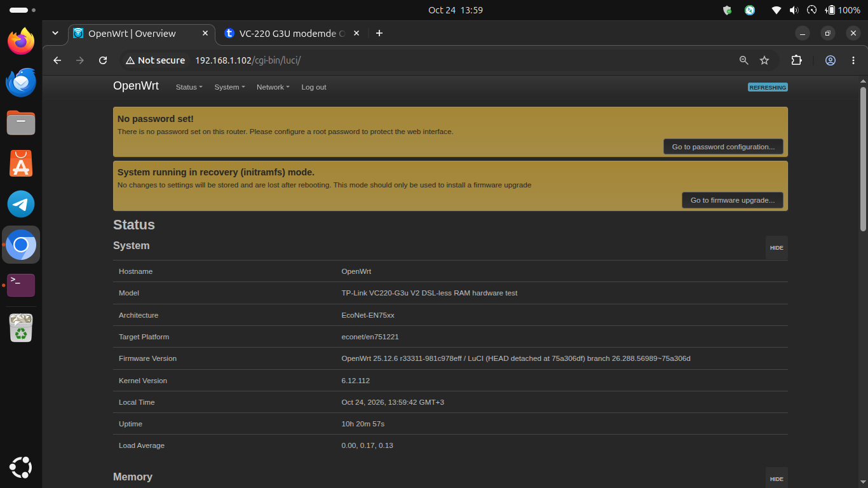Screen dimensions: 868x488
Task: Launch Thunderbird mail from dock
Action: [21, 82]
